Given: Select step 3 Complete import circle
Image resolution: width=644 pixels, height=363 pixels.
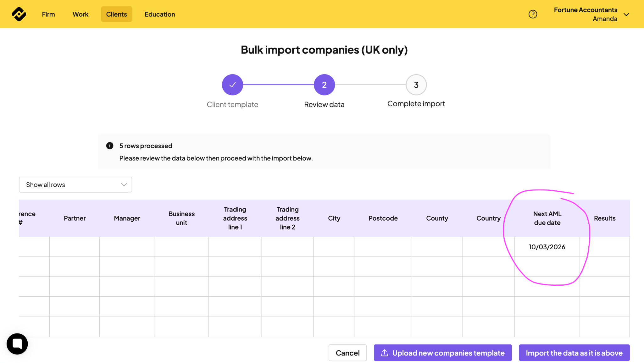Looking at the screenshot, I should 416,85.
